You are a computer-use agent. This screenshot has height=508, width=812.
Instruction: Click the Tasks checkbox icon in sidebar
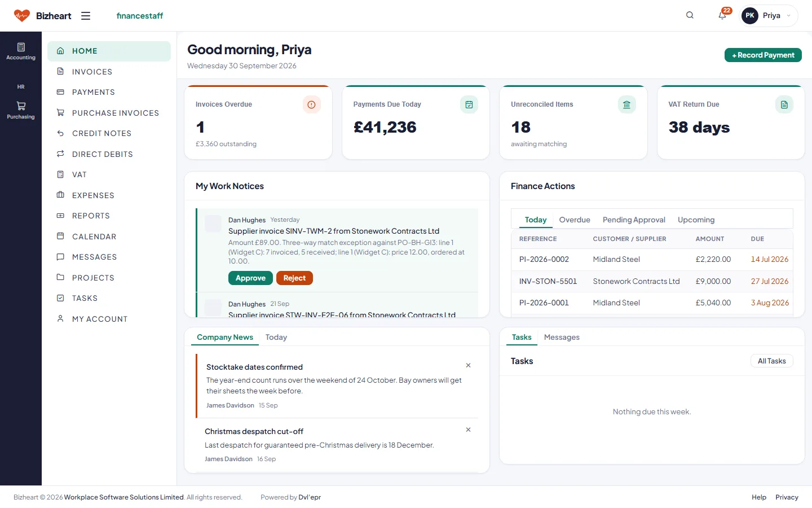(x=60, y=298)
